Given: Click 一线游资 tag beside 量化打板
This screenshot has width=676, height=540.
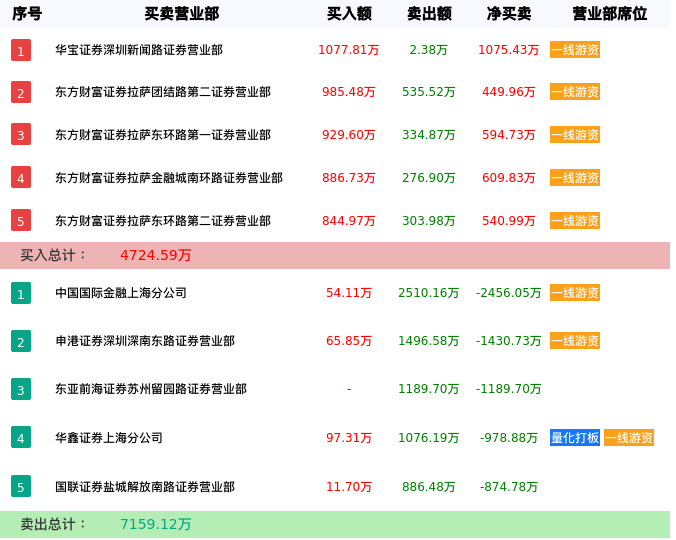Looking at the screenshot, I should click(629, 437).
